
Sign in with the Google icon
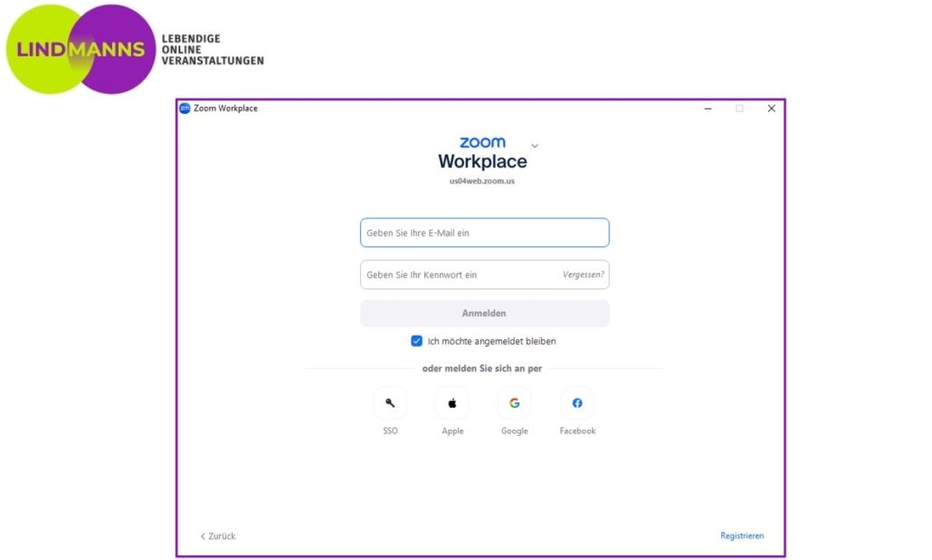click(x=515, y=403)
